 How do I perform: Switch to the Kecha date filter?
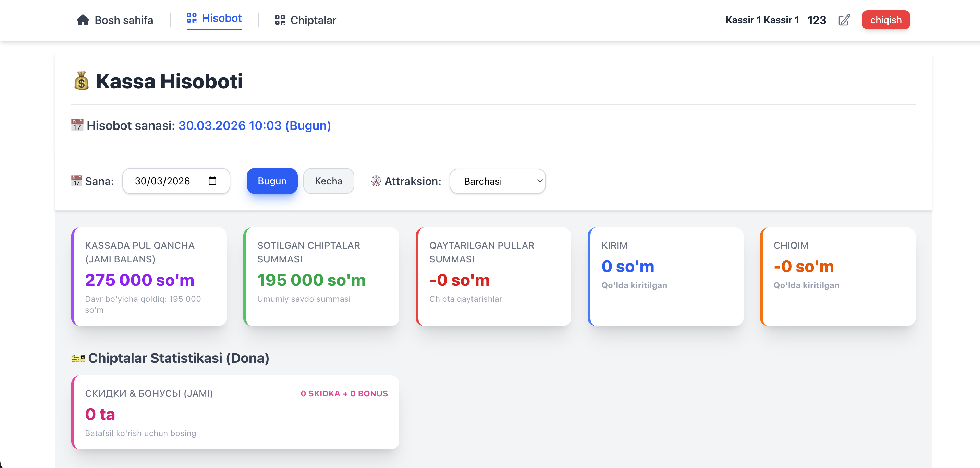pos(328,181)
